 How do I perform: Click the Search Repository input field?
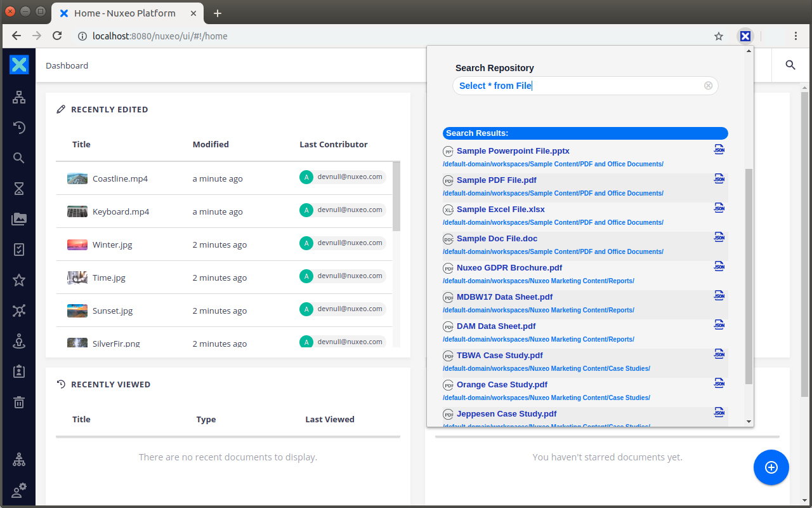tap(577, 86)
